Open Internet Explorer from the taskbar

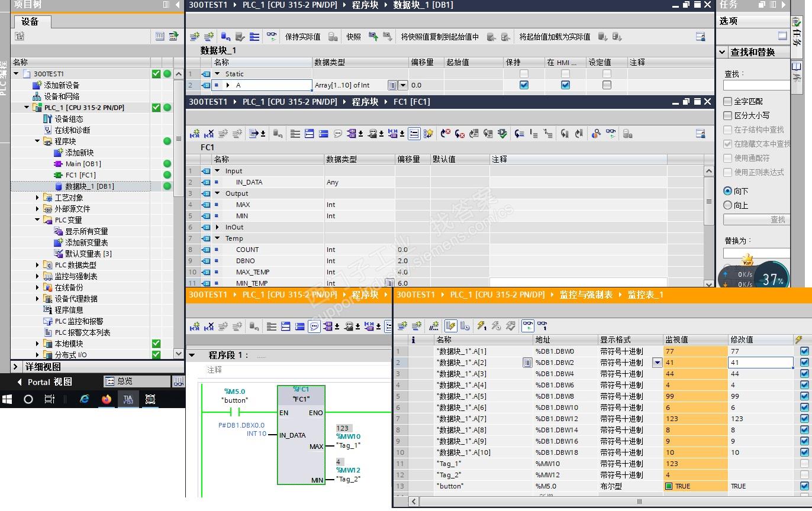(85, 399)
